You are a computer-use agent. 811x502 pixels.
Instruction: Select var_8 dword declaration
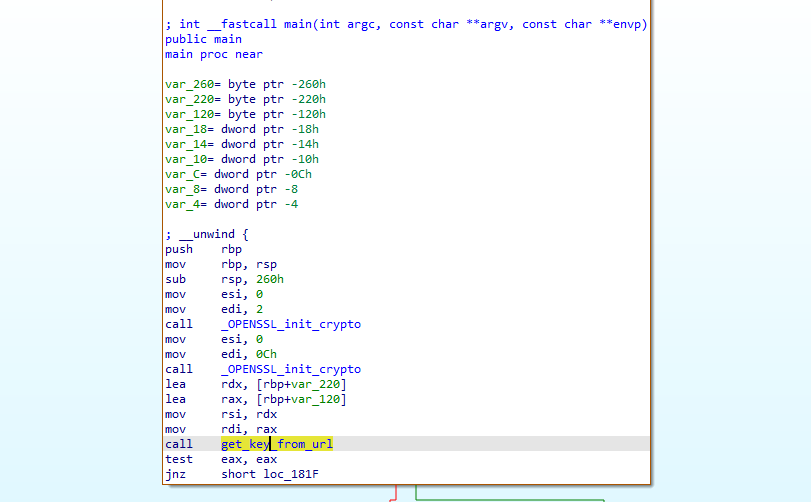[x=232, y=189]
